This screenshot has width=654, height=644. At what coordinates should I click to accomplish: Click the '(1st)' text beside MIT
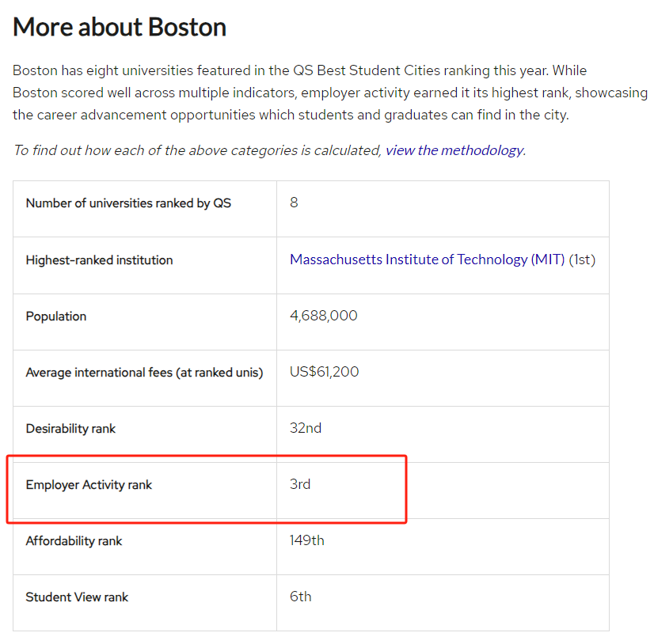click(582, 259)
